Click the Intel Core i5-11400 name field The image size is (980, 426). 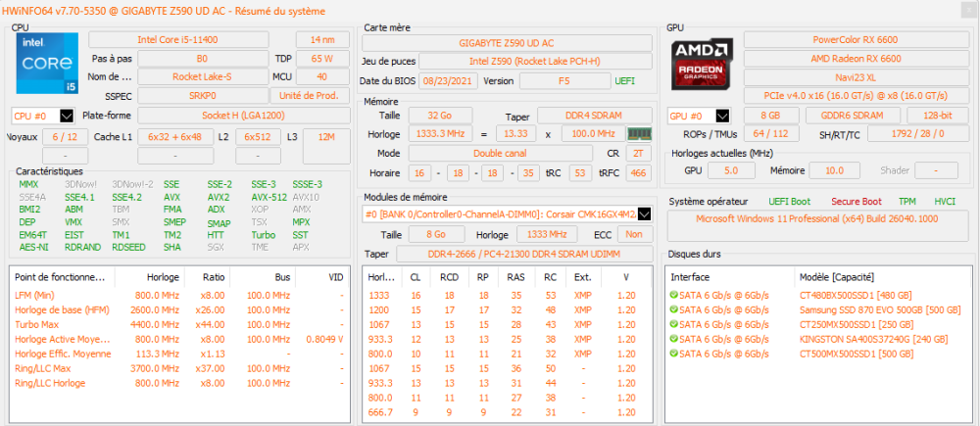pos(178,40)
